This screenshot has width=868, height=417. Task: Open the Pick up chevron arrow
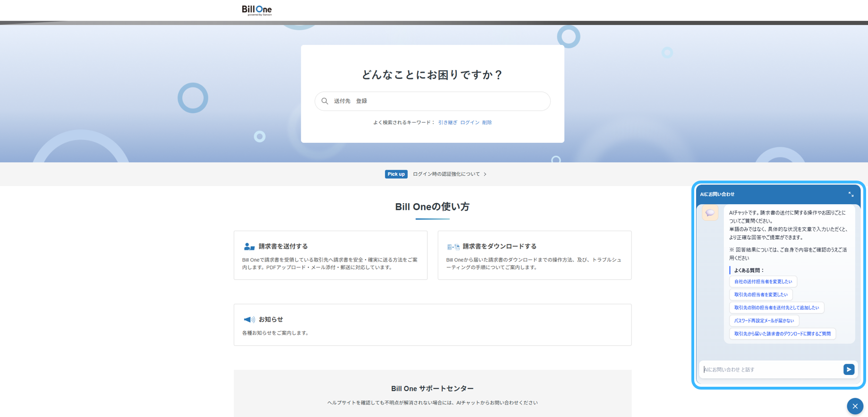point(485,174)
